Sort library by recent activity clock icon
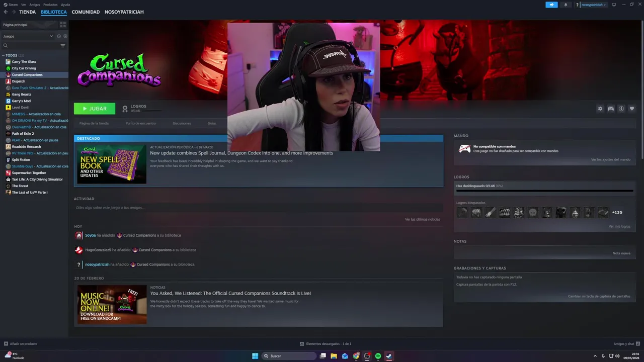 59,36
